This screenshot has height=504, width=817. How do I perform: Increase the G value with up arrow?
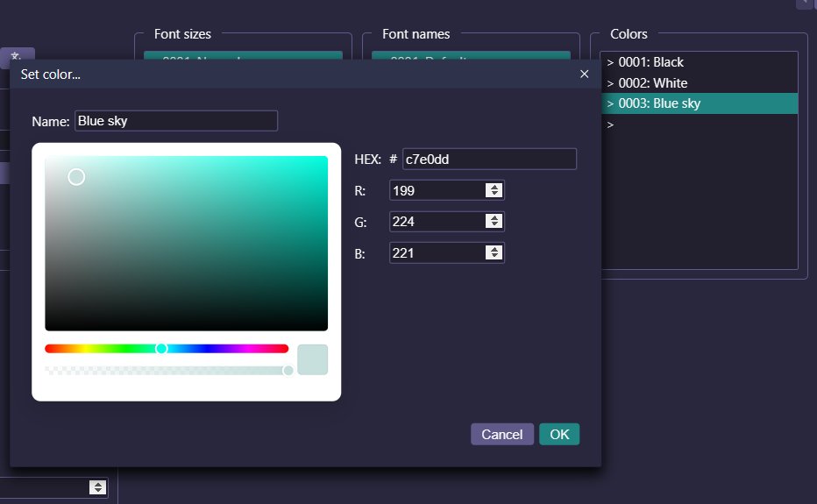click(494, 218)
